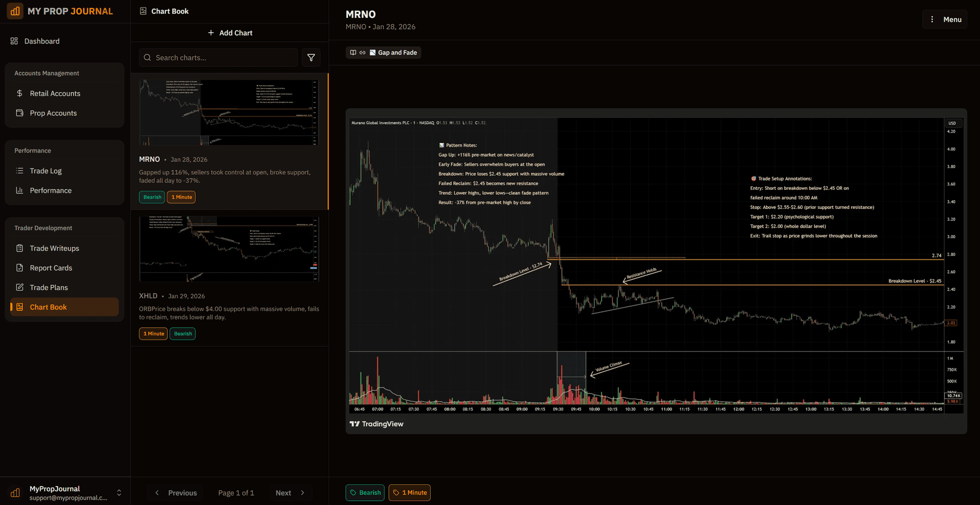
Task: Open the chart filter options
Action: [x=311, y=57]
